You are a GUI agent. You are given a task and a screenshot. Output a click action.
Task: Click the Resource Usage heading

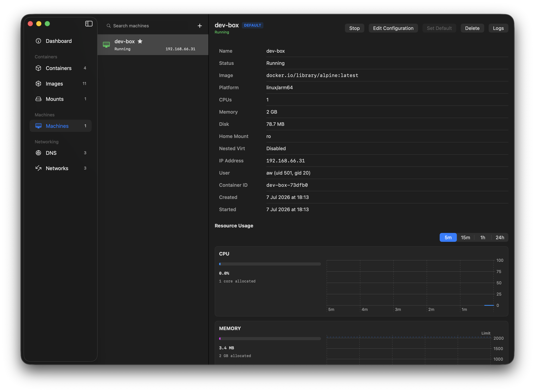coord(234,226)
